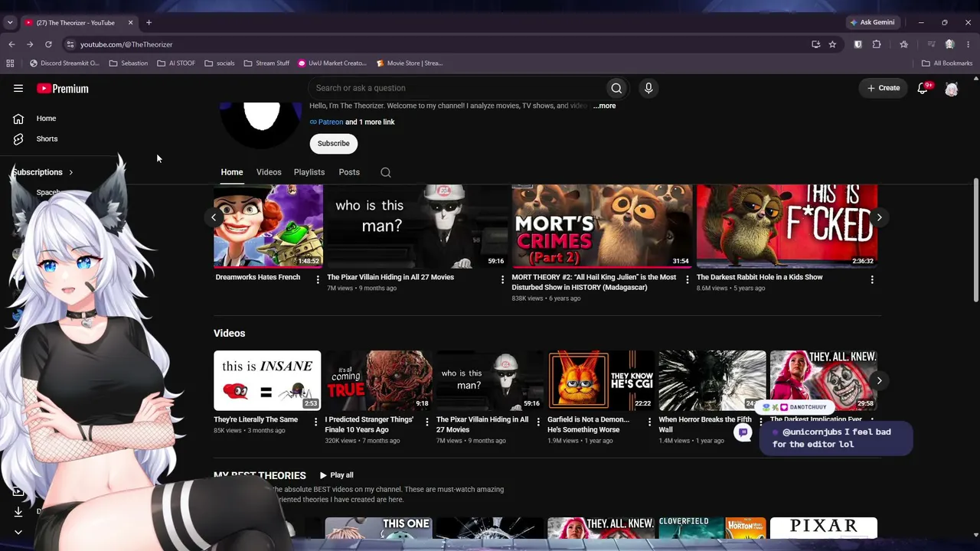Open the Downloads icon in the sidebar
980x551 pixels.
click(x=18, y=511)
